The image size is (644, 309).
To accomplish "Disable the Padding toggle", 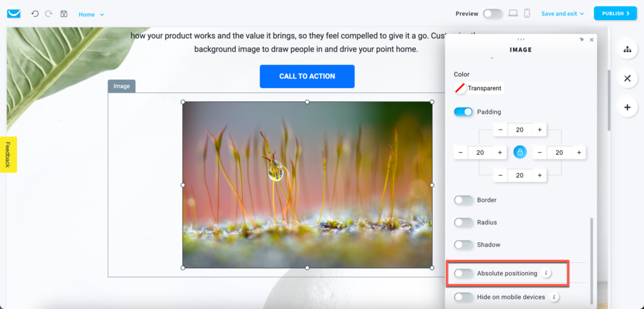I will (464, 112).
